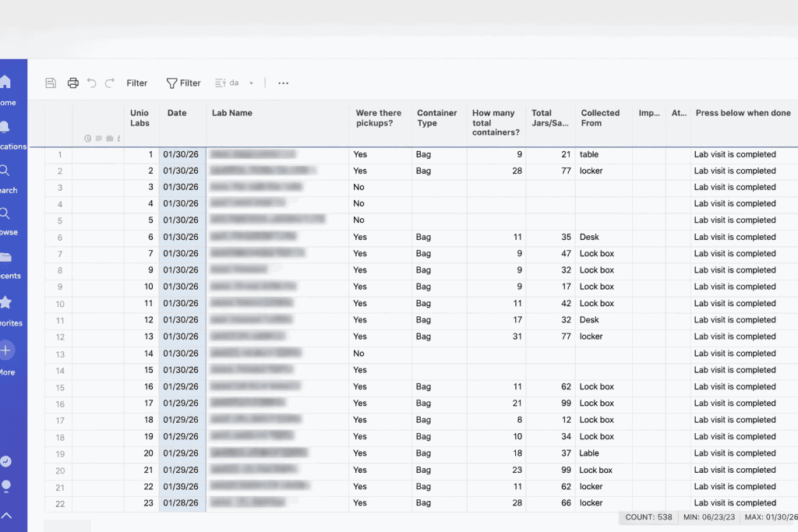Click Total Jars value 35 in row 6

551,237
